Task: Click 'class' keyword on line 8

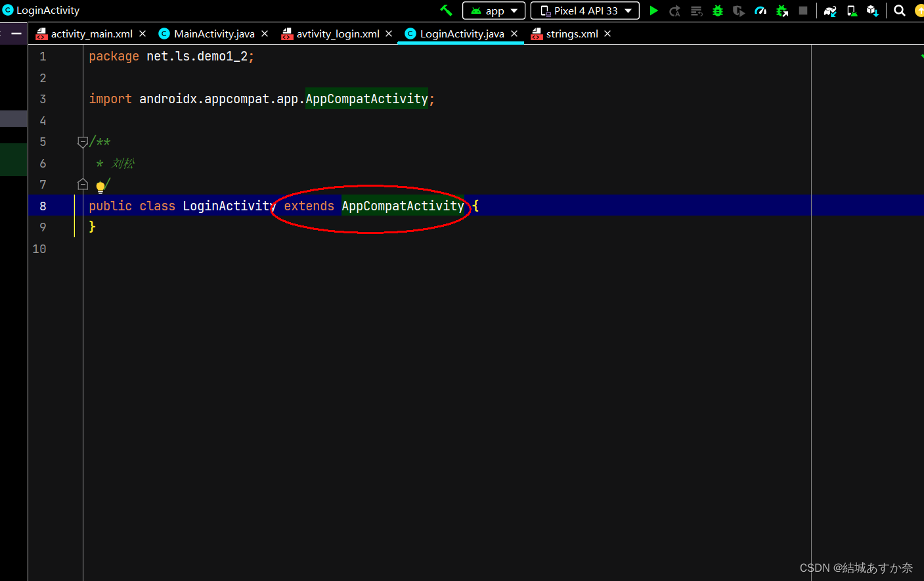Action: coord(157,206)
